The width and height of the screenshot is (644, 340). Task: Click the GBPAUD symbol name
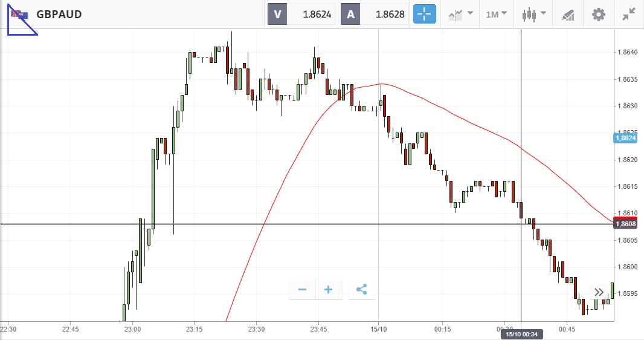click(x=59, y=14)
